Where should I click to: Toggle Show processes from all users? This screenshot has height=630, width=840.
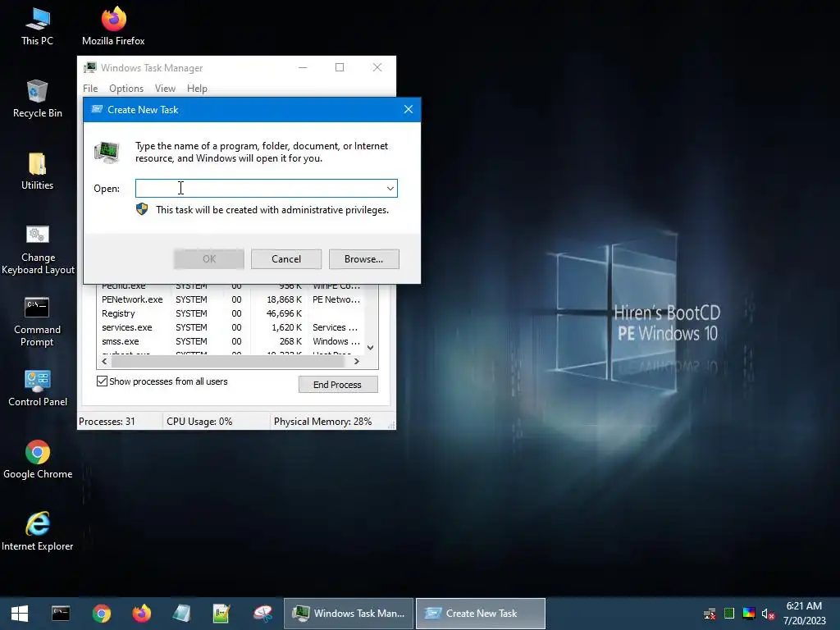[102, 381]
